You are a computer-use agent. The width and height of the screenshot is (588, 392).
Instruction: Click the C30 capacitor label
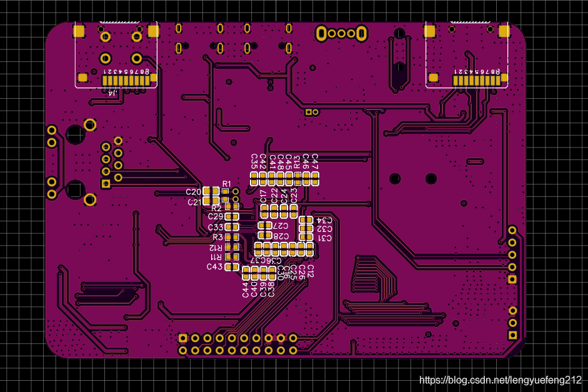(x=280, y=273)
